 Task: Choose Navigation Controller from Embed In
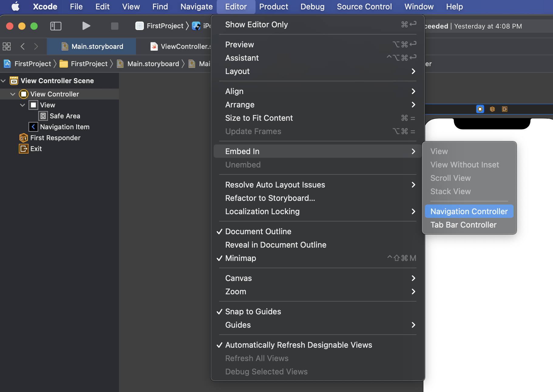coord(469,211)
